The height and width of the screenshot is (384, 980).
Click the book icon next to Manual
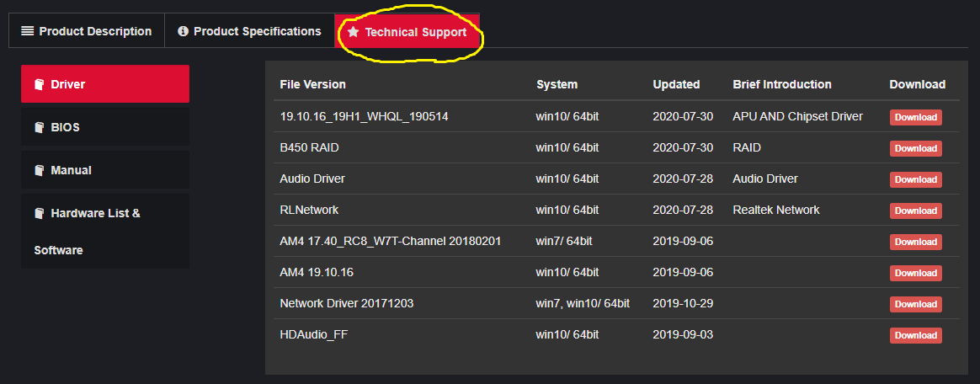point(39,170)
